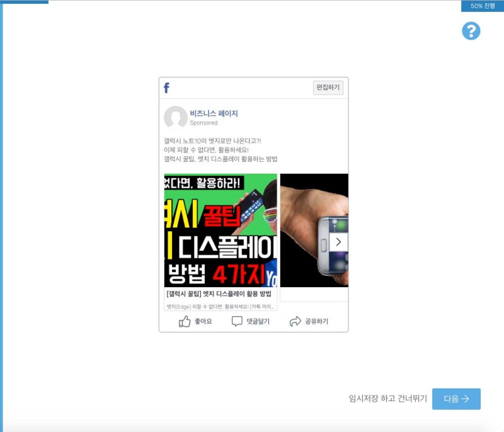The image size is (504, 432).
Task: Click the Sponsored label under page name
Action: click(x=203, y=123)
